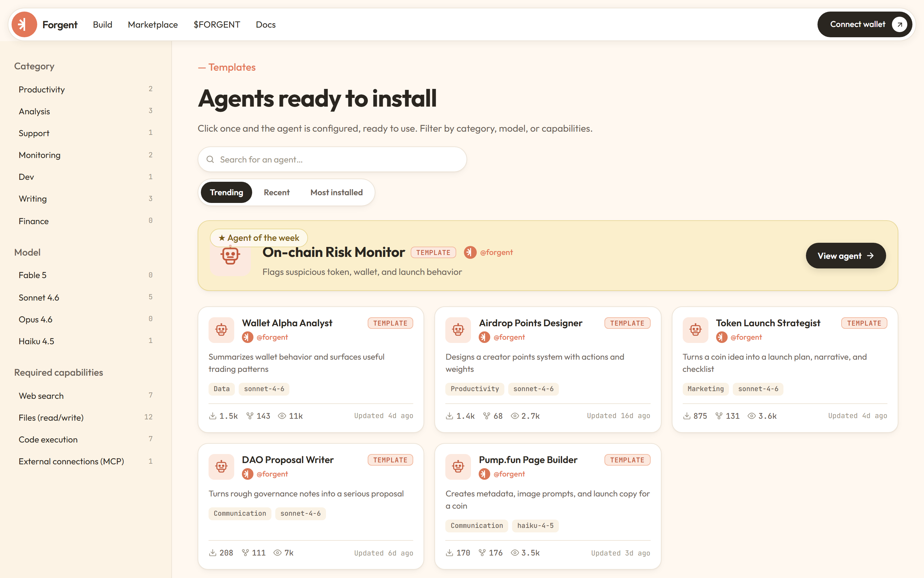924x578 pixels.
Task: Click the On-chain Risk Monitor robot icon
Action: tap(230, 255)
